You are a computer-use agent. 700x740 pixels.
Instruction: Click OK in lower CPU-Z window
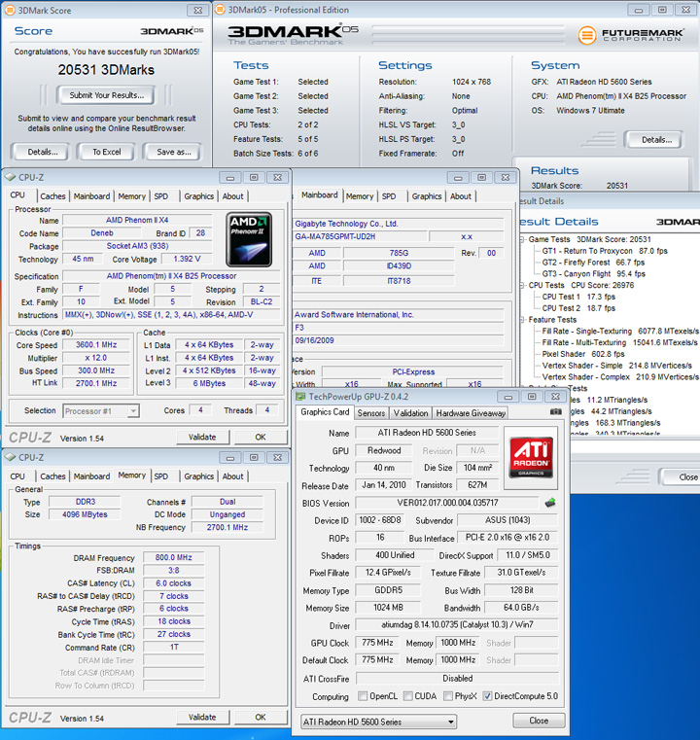tap(261, 718)
